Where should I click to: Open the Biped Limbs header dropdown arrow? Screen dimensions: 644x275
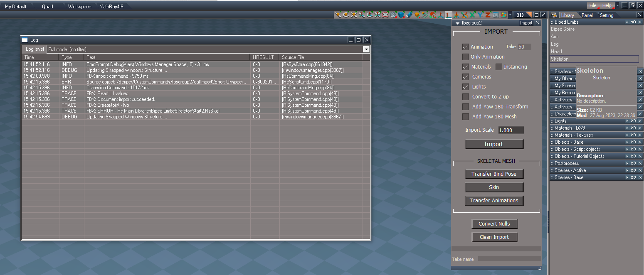(x=627, y=22)
